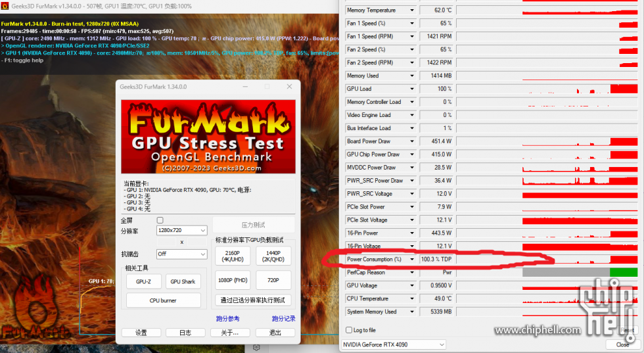This screenshot has height=353, width=644.
Task: Run the 720P preset benchmark
Action: (273, 280)
